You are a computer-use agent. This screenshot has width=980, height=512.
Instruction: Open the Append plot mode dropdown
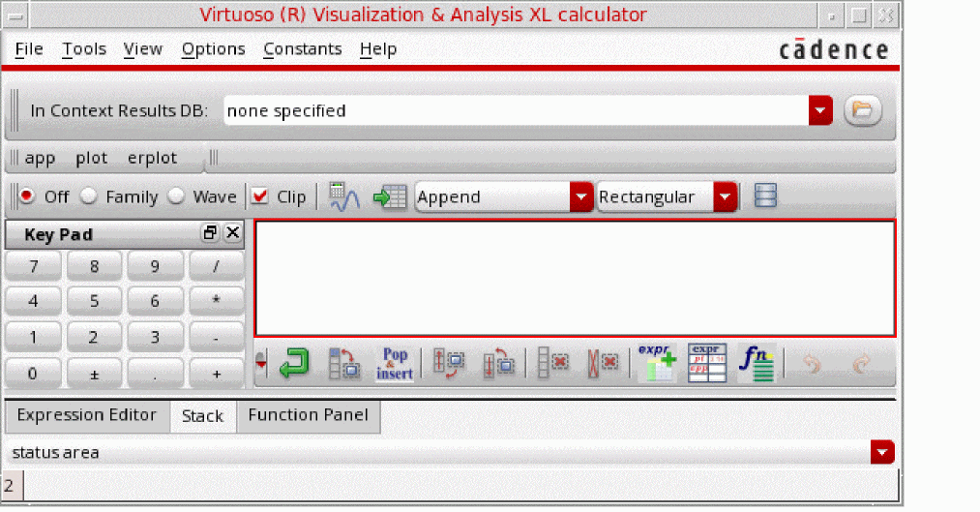click(x=581, y=196)
